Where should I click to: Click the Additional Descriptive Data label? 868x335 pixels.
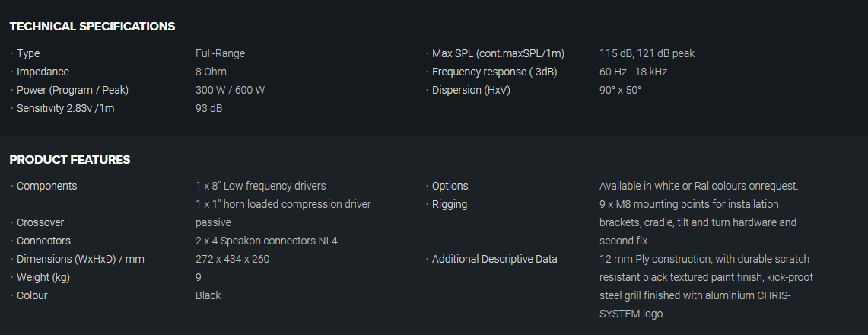[x=494, y=259]
